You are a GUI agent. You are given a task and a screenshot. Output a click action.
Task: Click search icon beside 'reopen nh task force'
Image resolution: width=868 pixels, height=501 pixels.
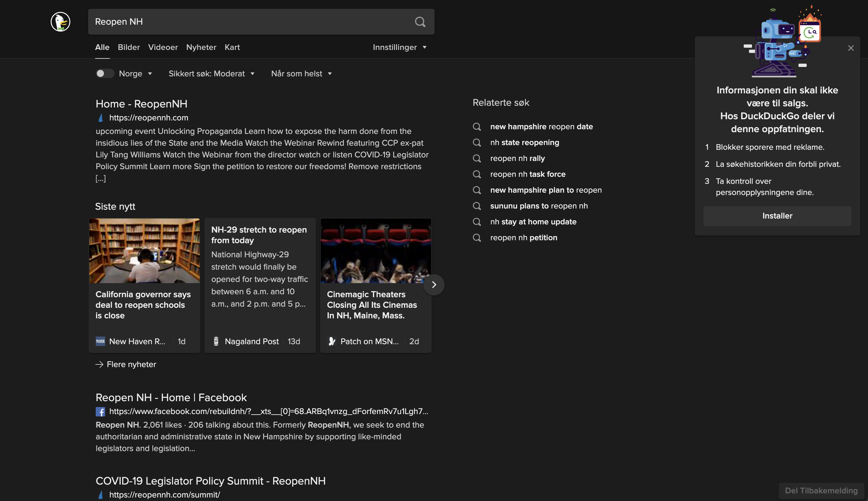[x=477, y=174]
